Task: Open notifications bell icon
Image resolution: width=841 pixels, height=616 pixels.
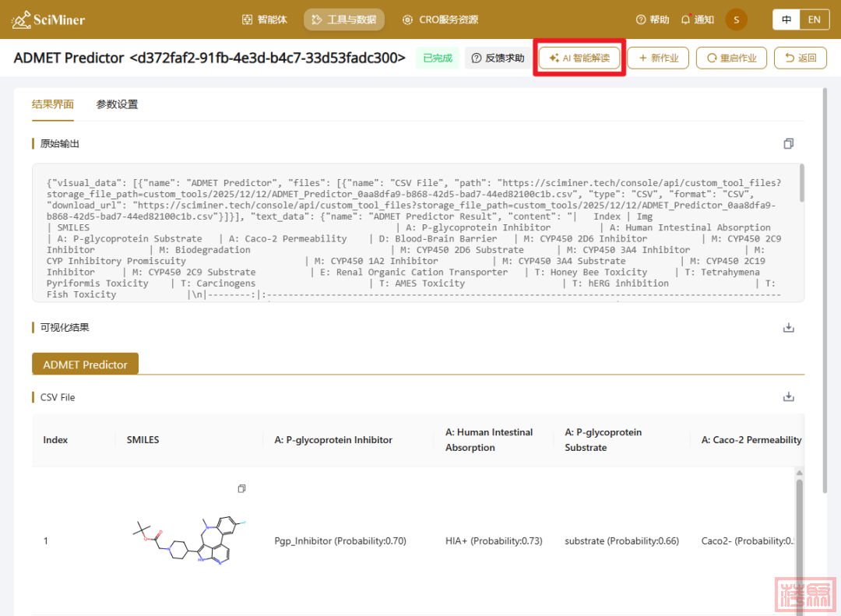Action: [x=686, y=19]
